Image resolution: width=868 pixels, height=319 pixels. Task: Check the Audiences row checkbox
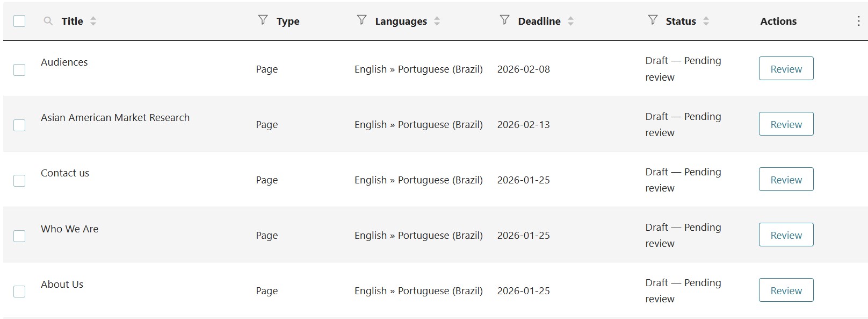pos(19,70)
